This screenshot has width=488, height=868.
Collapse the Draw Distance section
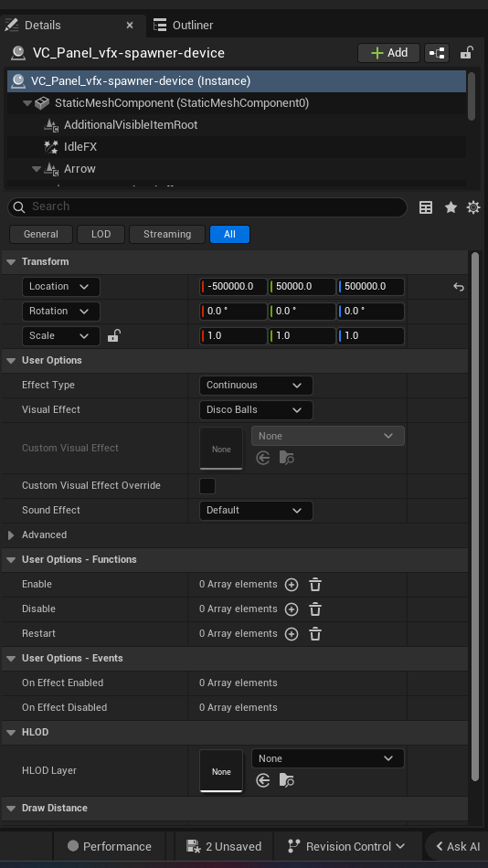click(x=11, y=809)
